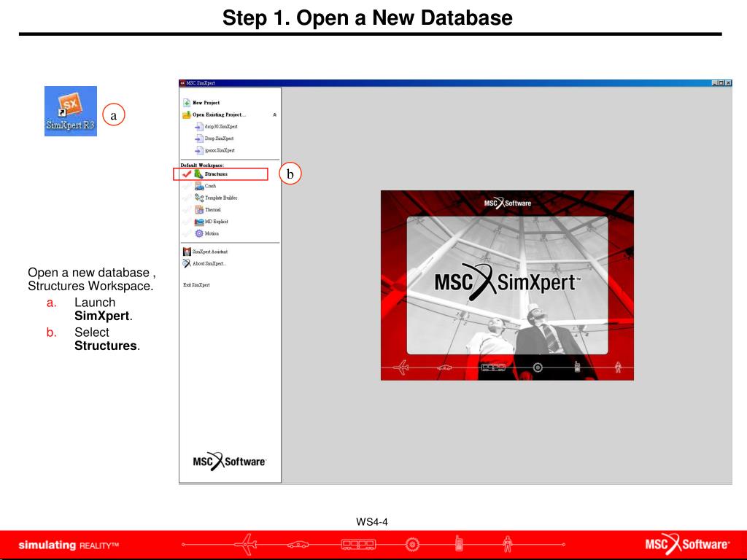Image resolution: width=747 pixels, height=560 pixels.
Task: Select the Thermal workspace icon
Action: 199,209
